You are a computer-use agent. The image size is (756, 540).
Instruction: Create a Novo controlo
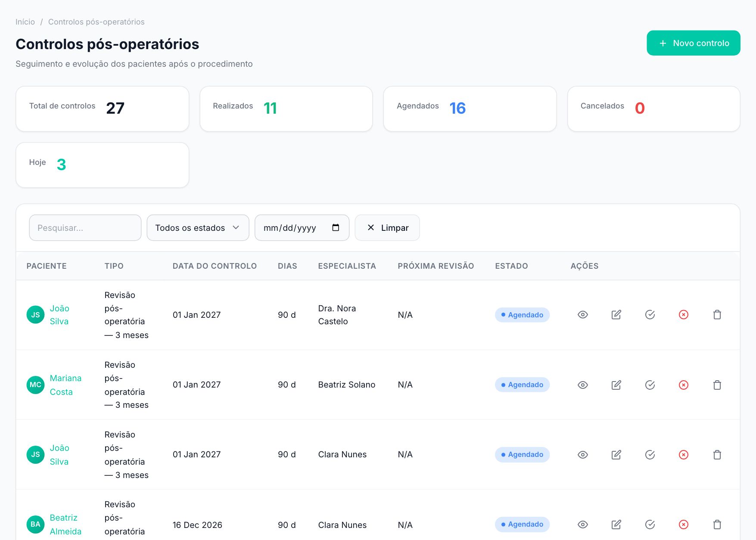pyautogui.click(x=693, y=43)
